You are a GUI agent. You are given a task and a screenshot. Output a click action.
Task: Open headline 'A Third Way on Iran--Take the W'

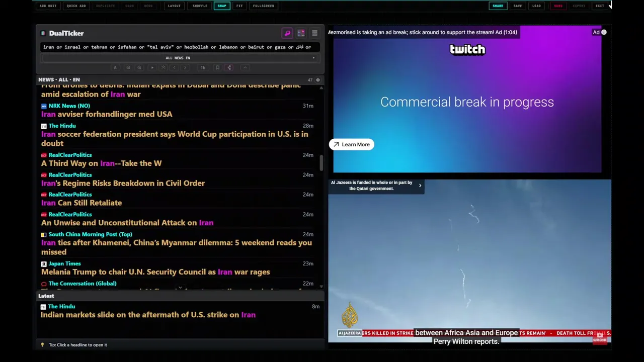tap(101, 163)
